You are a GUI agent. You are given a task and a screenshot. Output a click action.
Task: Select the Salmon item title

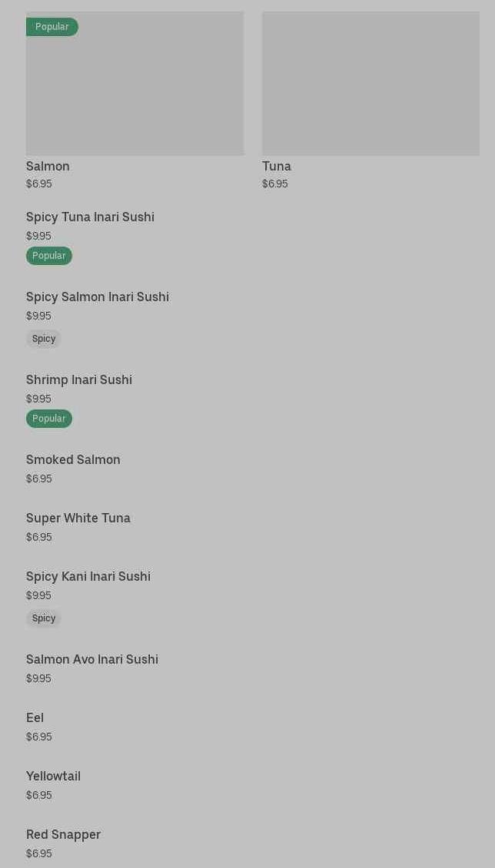[x=48, y=166]
